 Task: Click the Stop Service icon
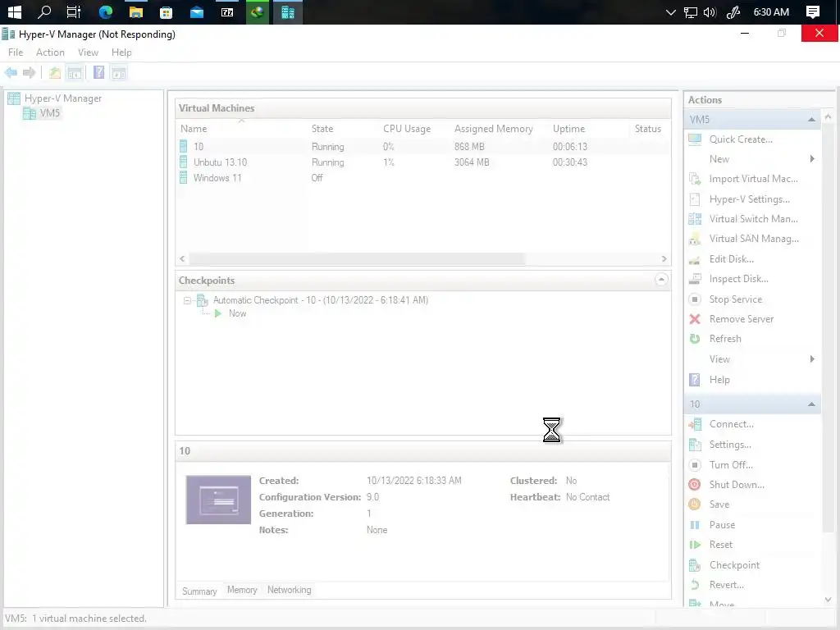[695, 299]
